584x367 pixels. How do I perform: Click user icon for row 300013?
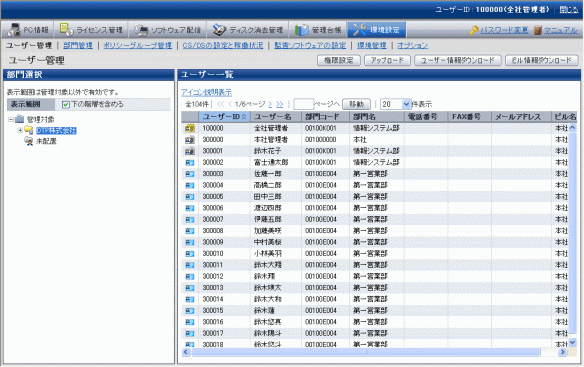tap(190, 288)
